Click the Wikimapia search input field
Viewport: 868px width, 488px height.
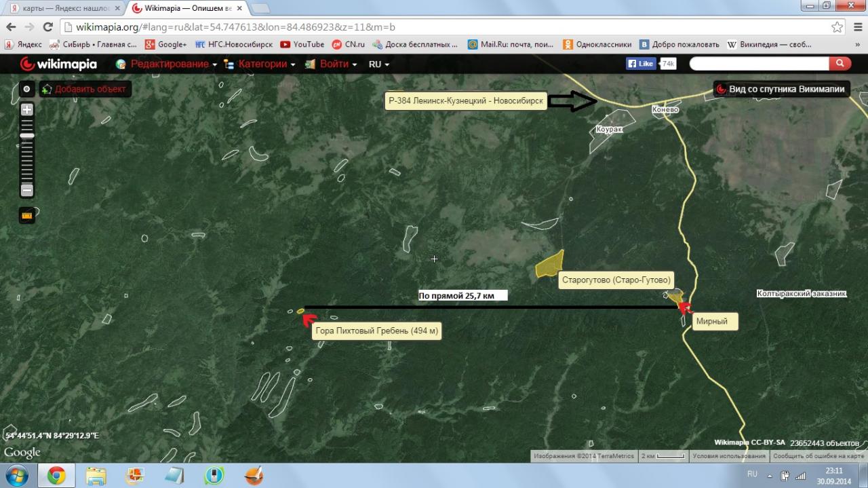tap(759, 64)
